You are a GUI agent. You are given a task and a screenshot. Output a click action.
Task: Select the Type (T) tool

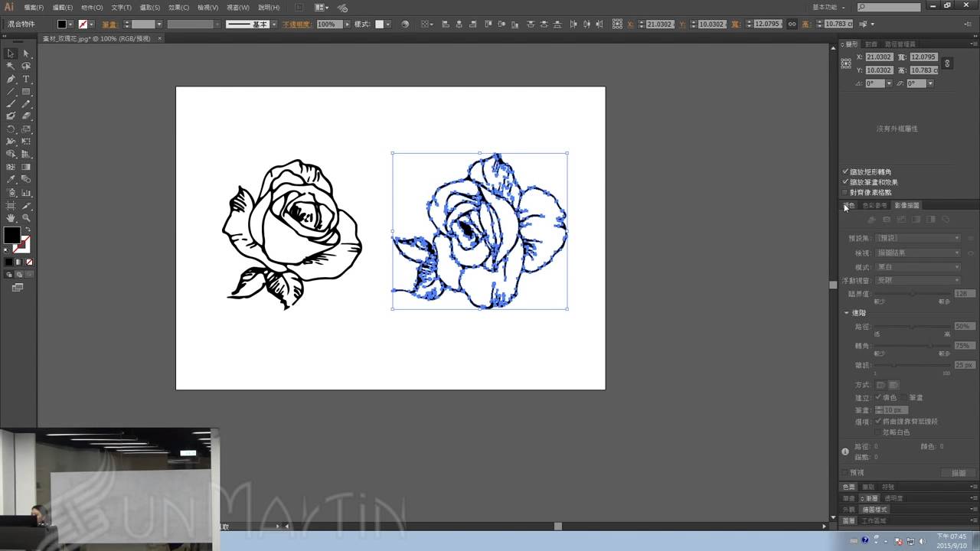[26, 79]
